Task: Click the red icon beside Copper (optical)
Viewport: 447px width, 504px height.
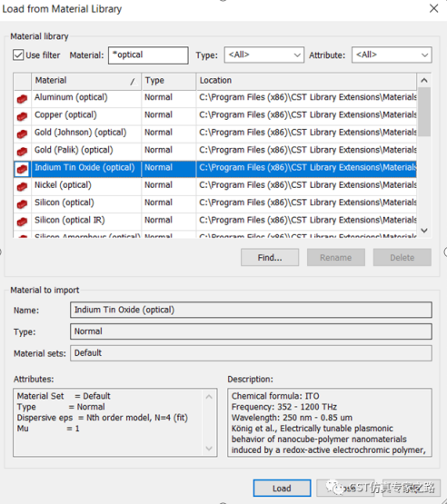Action: [x=22, y=116]
